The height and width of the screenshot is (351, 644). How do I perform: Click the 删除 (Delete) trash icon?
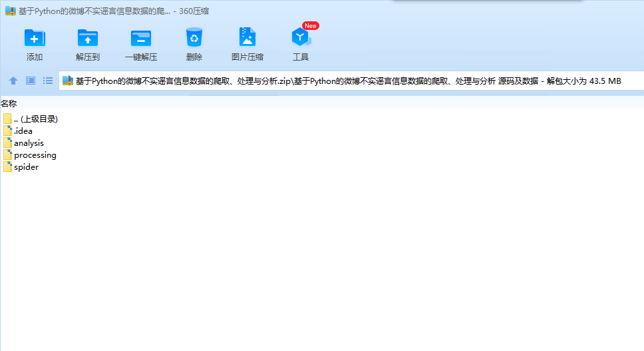click(x=194, y=45)
